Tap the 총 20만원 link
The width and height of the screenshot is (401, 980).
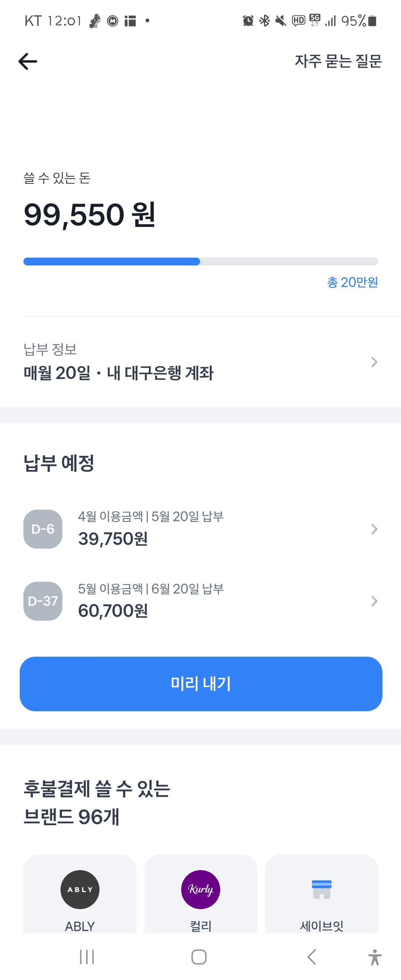click(x=352, y=282)
